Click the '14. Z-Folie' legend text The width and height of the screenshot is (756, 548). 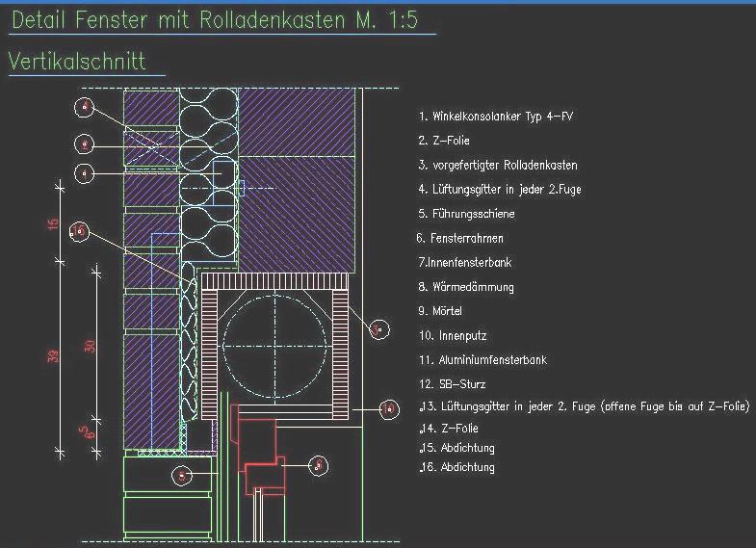click(450, 428)
